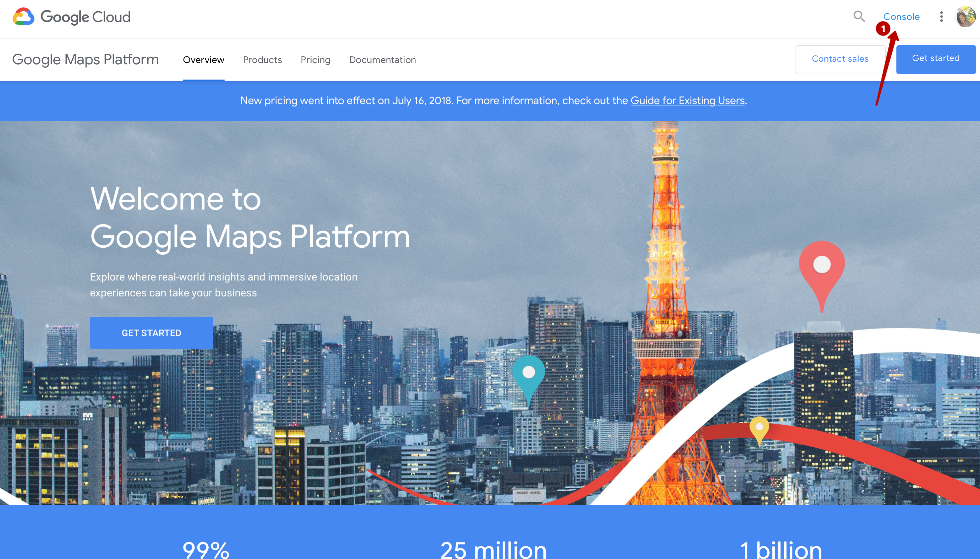Image resolution: width=980 pixels, height=559 pixels.
Task: Click the Google Cloud logo
Action: coord(71,17)
